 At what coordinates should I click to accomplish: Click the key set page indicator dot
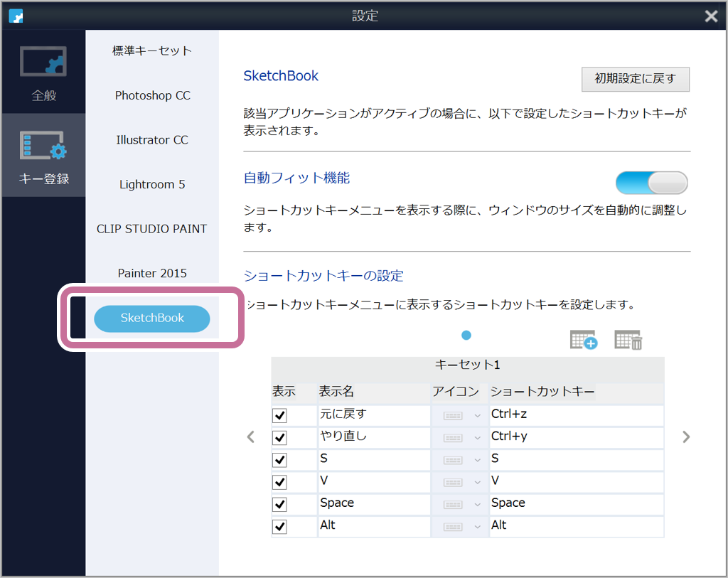pyautogui.click(x=466, y=335)
